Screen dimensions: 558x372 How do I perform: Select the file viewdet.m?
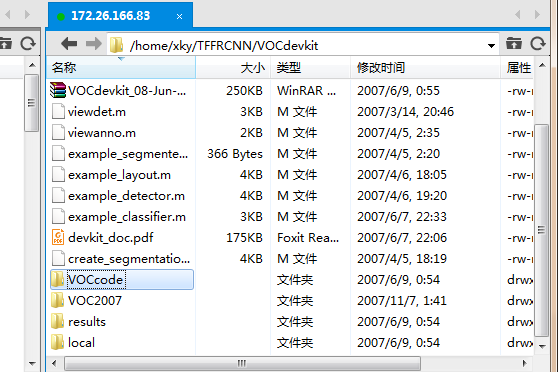pos(97,112)
